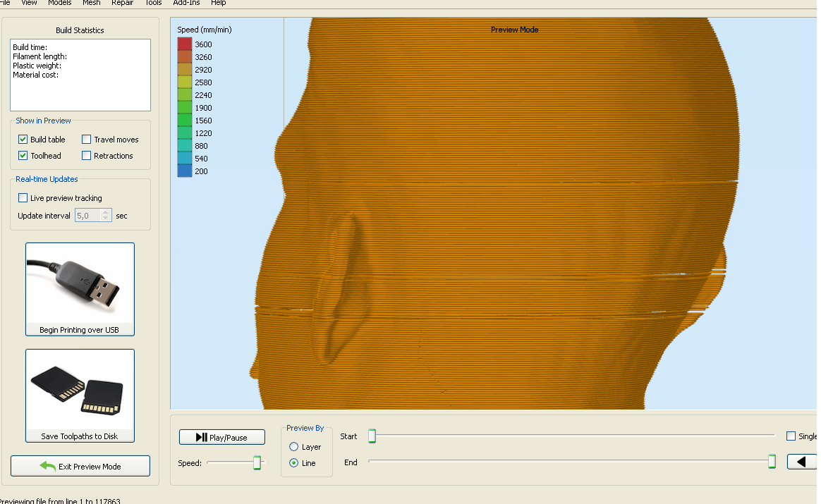Click the Start slider handle
Screen dimensions: 821x504
pos(372,436)
